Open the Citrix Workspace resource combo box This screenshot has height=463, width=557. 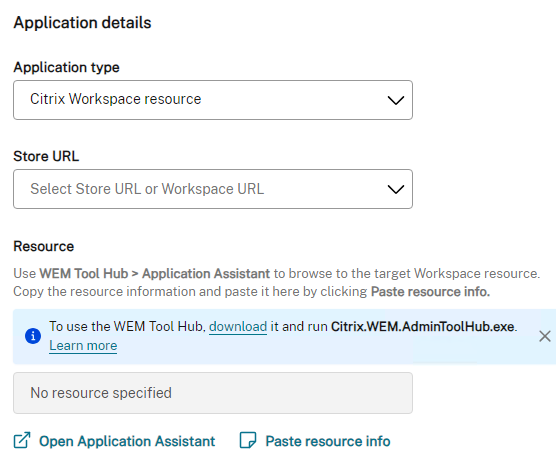pos(213,100)
